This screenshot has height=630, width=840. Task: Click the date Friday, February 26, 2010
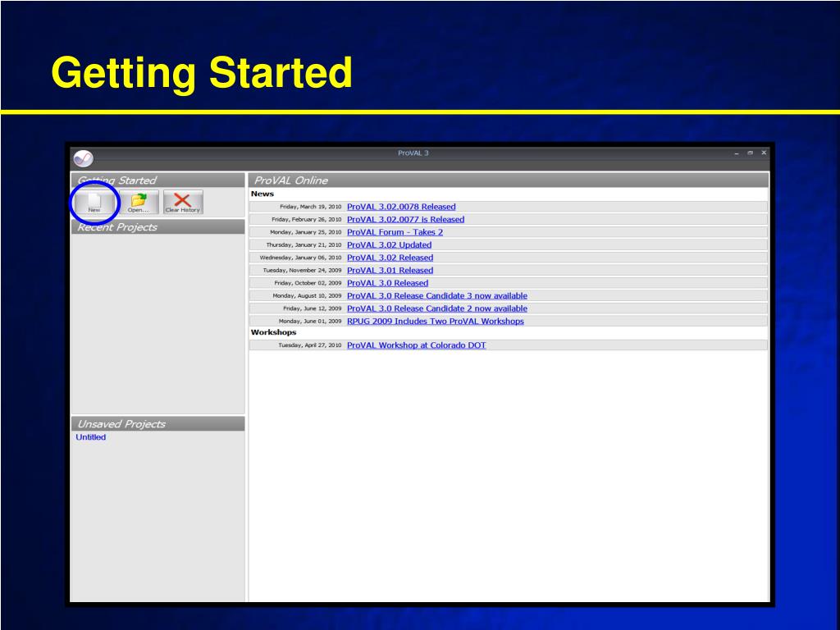coord(307,220)
